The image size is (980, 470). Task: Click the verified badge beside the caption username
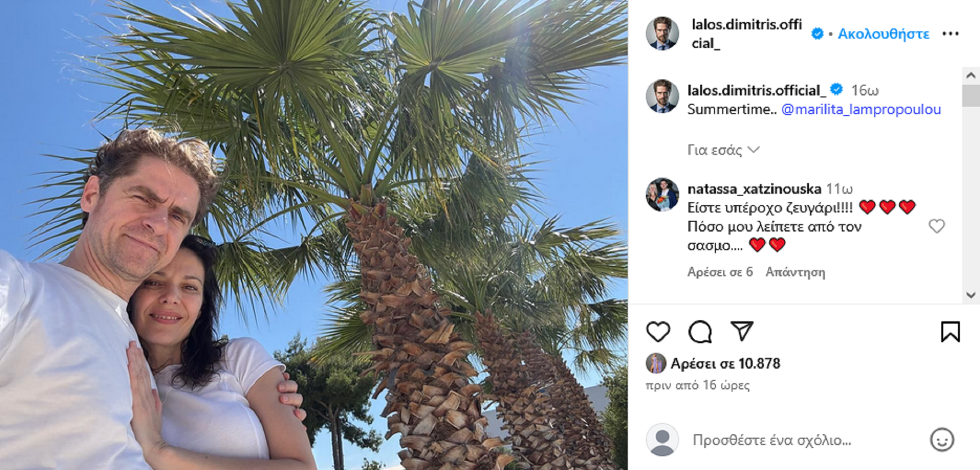click(836, 90)
